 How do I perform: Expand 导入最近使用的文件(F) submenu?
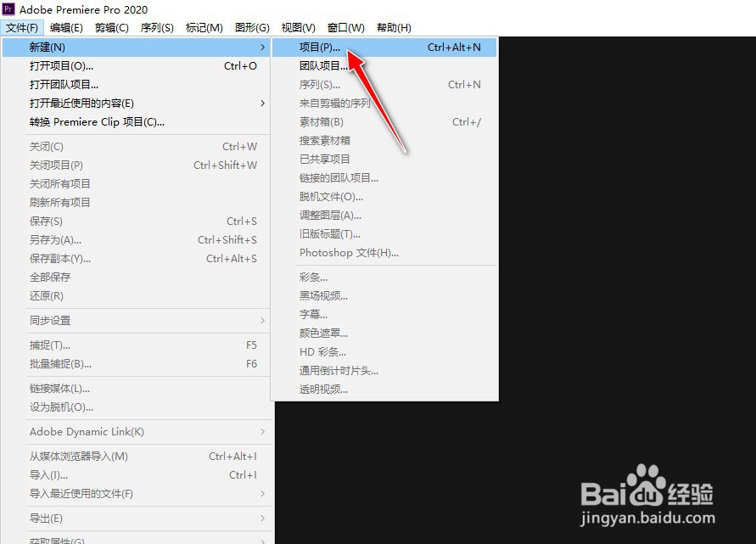pyautogui.click(x=136, y=493)
